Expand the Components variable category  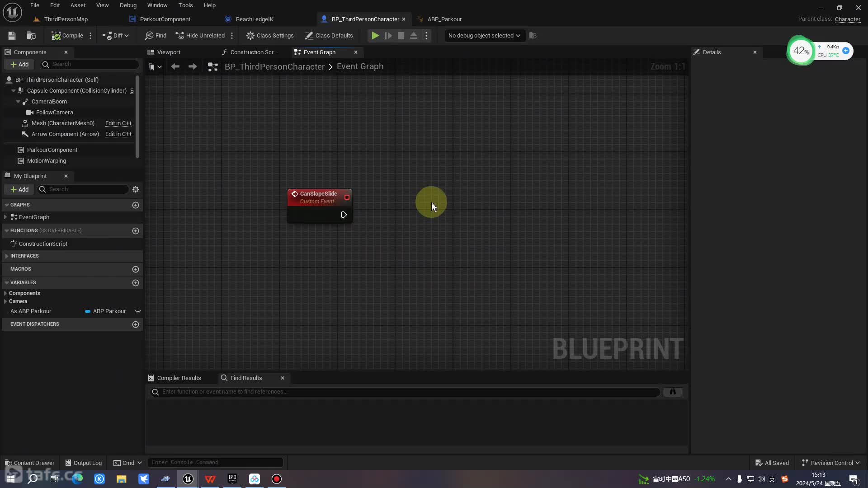(x=5, y=294)
